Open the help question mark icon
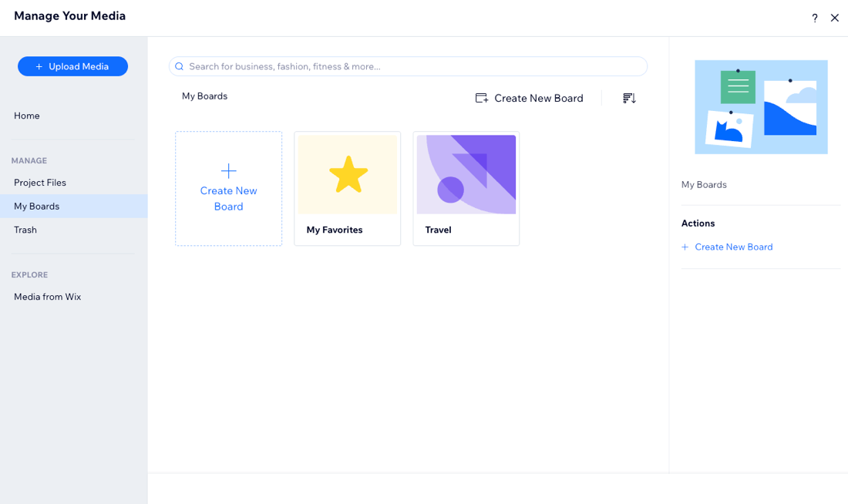Screen dimensions: 848x504 coord(814,18)
